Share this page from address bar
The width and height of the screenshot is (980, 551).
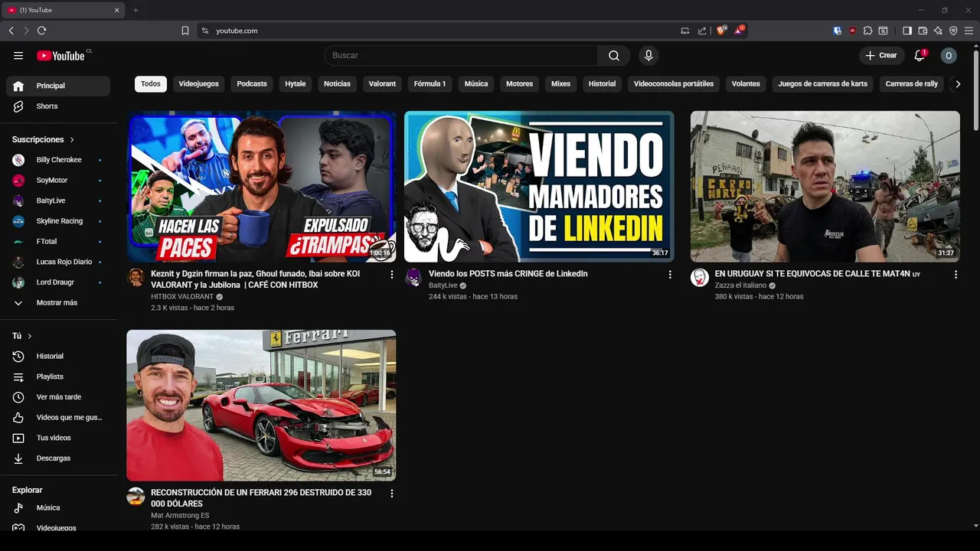(702, 31)
